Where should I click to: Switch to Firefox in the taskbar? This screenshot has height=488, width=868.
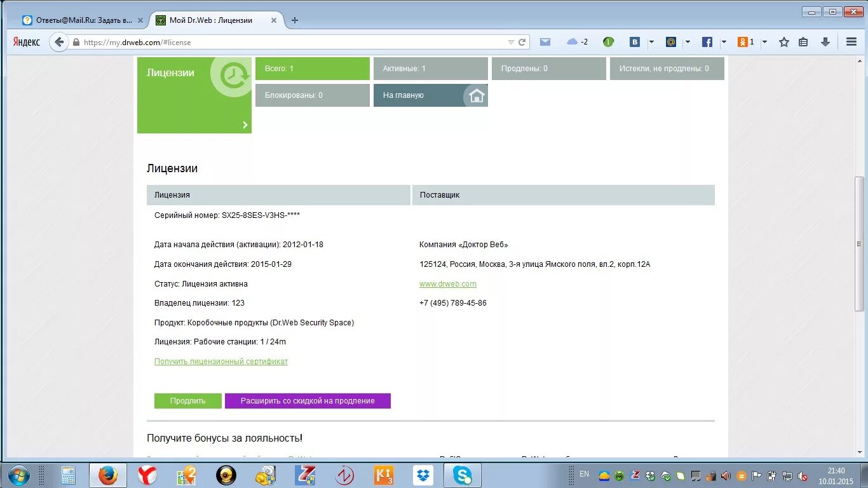pos(108,475)
